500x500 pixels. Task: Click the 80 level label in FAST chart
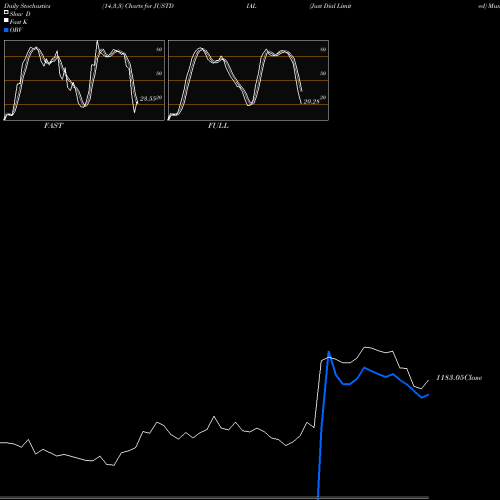159,50
